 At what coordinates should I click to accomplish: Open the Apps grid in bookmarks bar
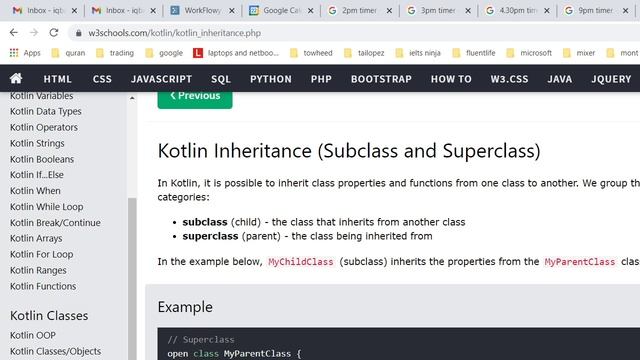tap(25, 53)
